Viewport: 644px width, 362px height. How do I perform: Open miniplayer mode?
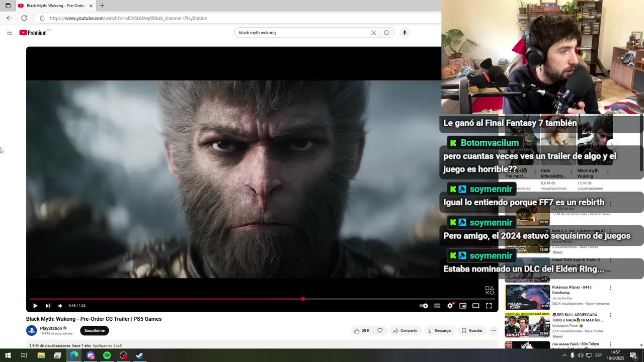463,306
